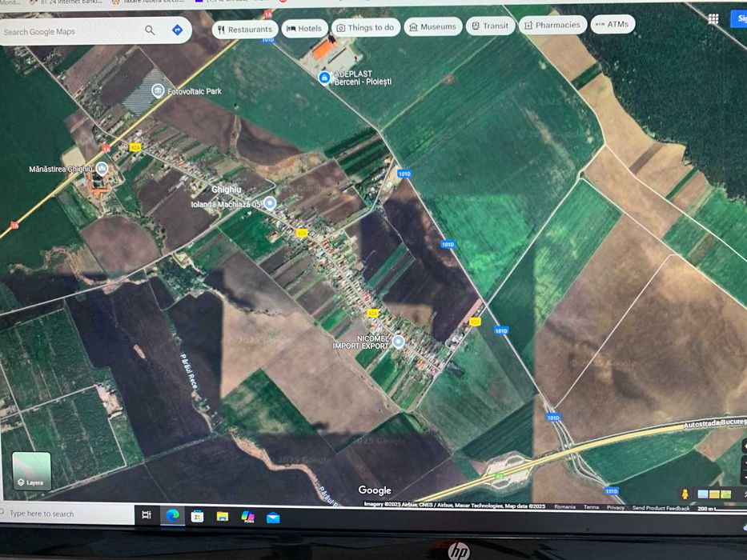Click into the Search Google Maps field
This screenshot has height=560, width=747.
point(71,32)
